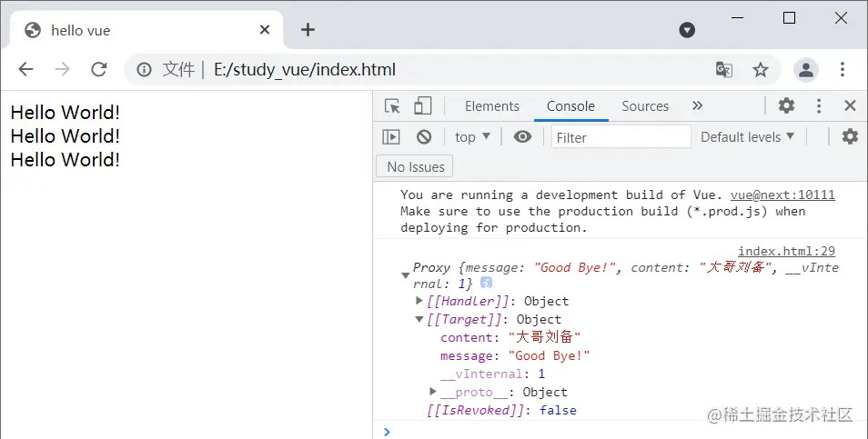868x439 pixels.
Task: Click the tab search circle arrow icon
Action: click(687, 30)
